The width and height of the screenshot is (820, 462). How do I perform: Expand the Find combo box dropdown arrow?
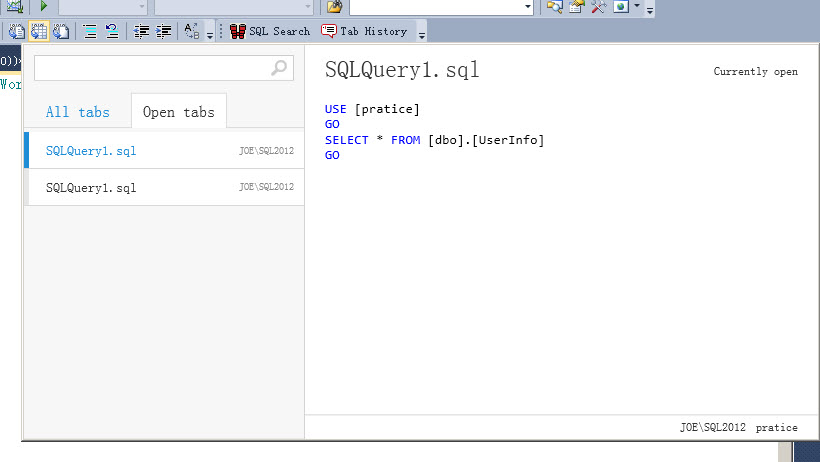[x=528, y=7]
